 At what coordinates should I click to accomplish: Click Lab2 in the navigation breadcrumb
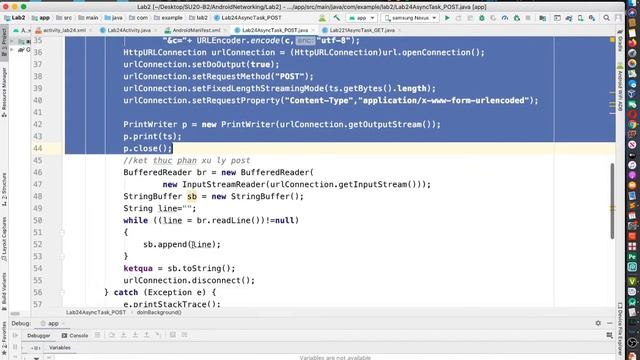[x=15, y=18]
